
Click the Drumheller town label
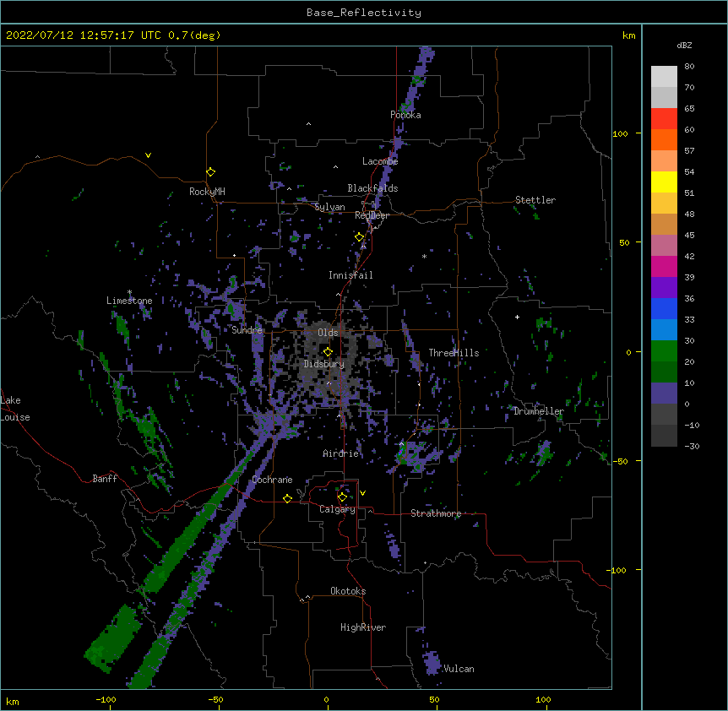[x=539, y=411]
